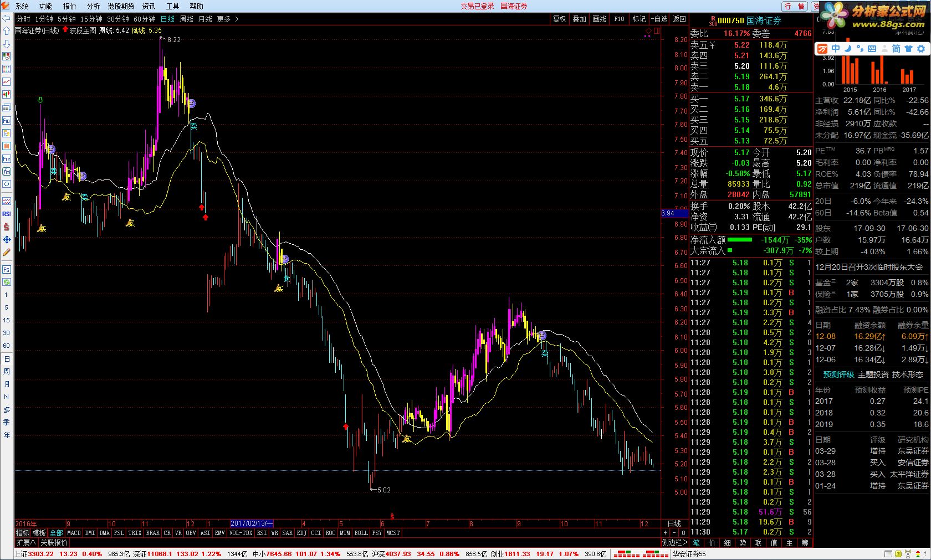Click the 返回 return button
Screen dimensions: 931x560
679,19
